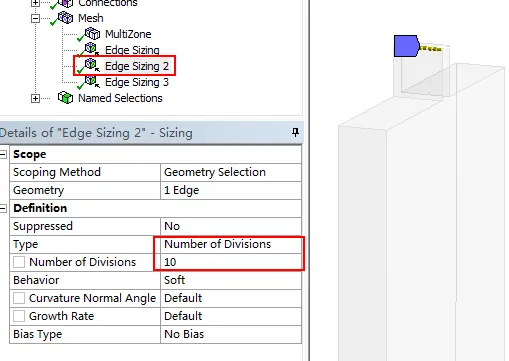Select the Edge Sizing 3 tree item
Image resolution: width=509 pixels, height=361 pixels.
coord(137,82)
